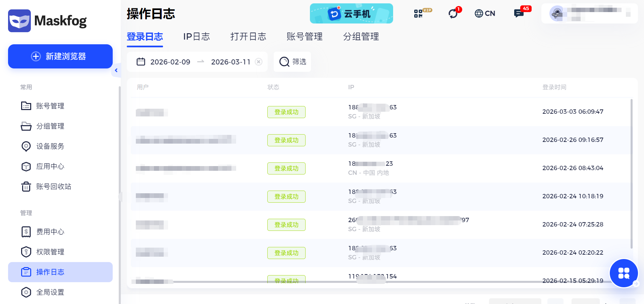Click the 应用中心 cube icon

point(26,166)
